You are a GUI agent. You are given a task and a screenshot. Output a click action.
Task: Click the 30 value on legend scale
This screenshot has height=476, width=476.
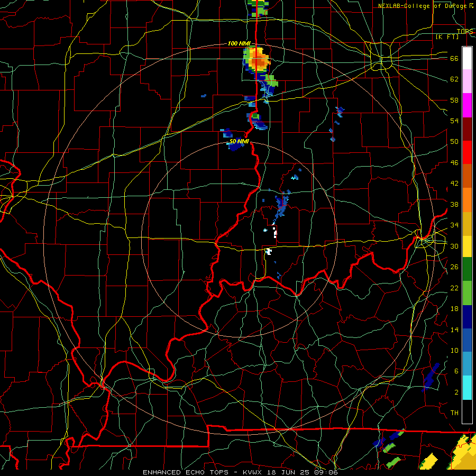point(454,246)
